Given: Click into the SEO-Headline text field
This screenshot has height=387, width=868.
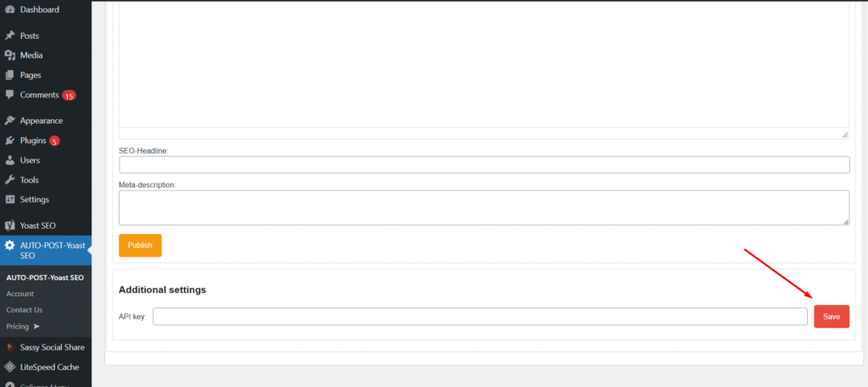Looking at the screenshot, I should (x=484, y=165).
